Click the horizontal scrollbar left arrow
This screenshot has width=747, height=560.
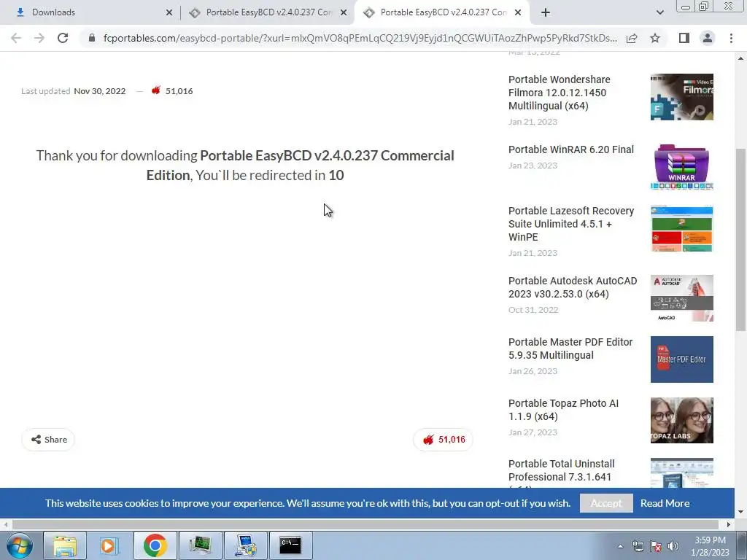tap(5, 524)
